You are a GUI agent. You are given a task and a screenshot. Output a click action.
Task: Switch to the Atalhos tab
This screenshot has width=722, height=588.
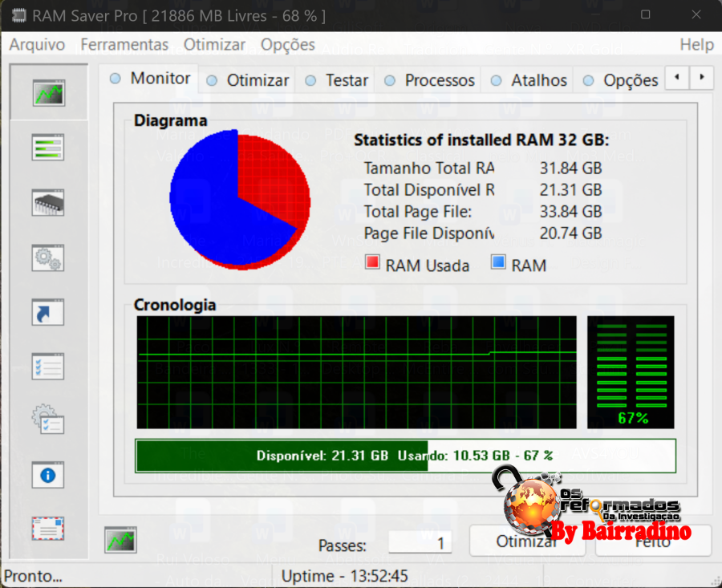click(528, 80)
